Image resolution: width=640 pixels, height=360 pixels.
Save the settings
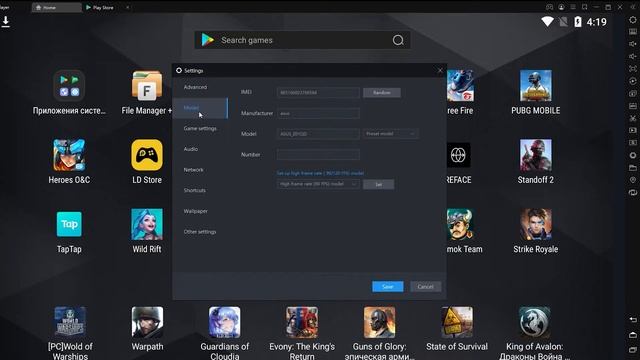tap(388, 287)
